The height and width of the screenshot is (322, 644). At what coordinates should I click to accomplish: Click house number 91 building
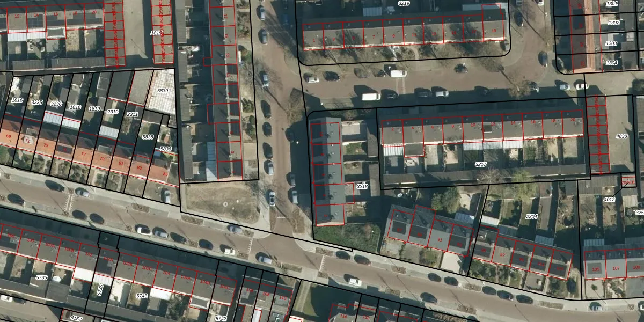tap(440, 240)
